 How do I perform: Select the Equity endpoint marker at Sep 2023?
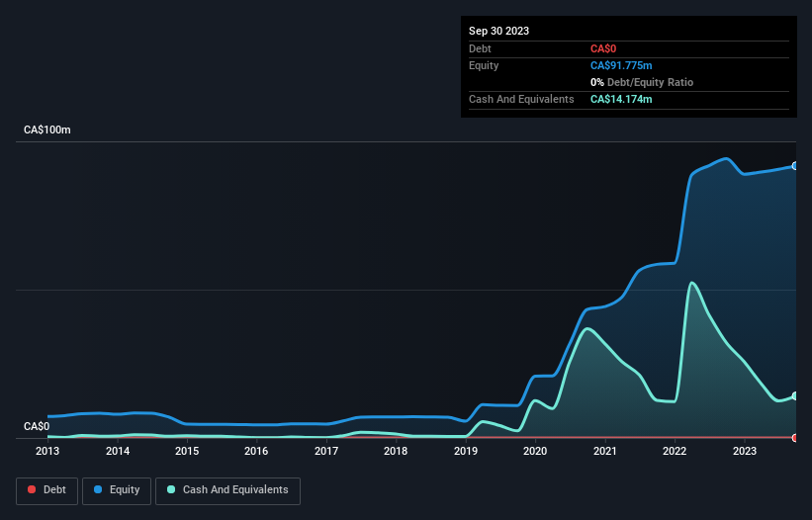coord(795,166)
